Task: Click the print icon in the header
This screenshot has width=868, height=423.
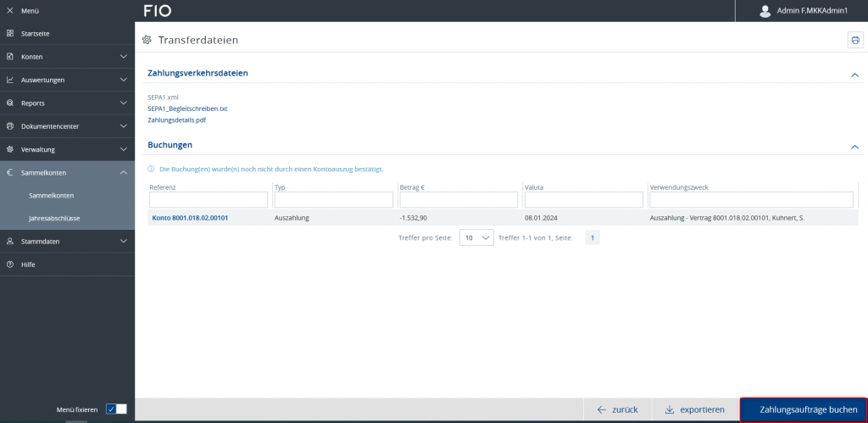Action: tap(854, 40)
